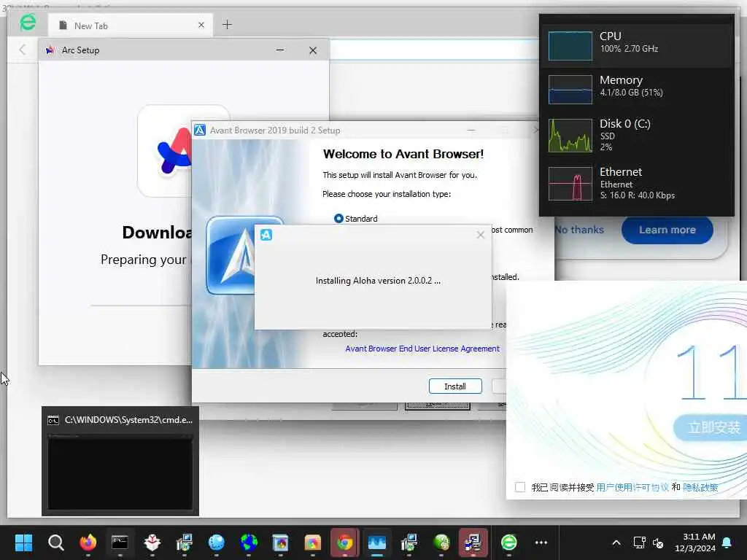This screenshot has height=560, width=747.
Task: Click the green globe taskbar icon
Action: click(x=441, y=542)
